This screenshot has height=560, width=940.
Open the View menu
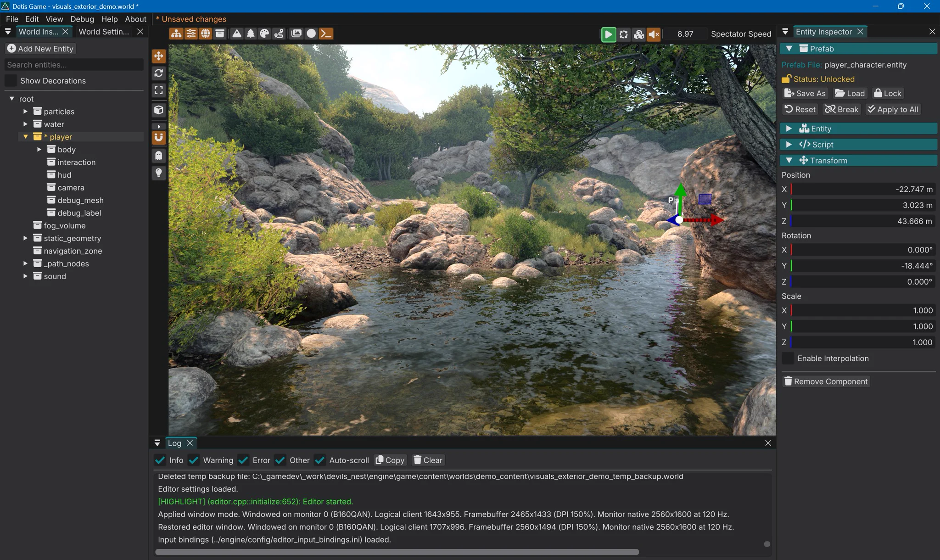54,19
